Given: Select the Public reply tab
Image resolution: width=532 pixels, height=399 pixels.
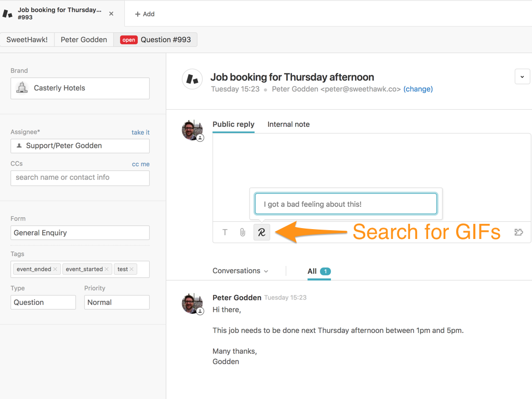Looking at the screenshot, I should point(233,124).
